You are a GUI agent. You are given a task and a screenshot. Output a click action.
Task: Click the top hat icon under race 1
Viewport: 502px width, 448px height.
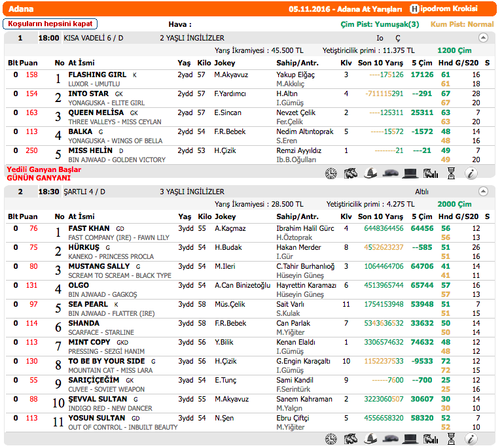410,173
